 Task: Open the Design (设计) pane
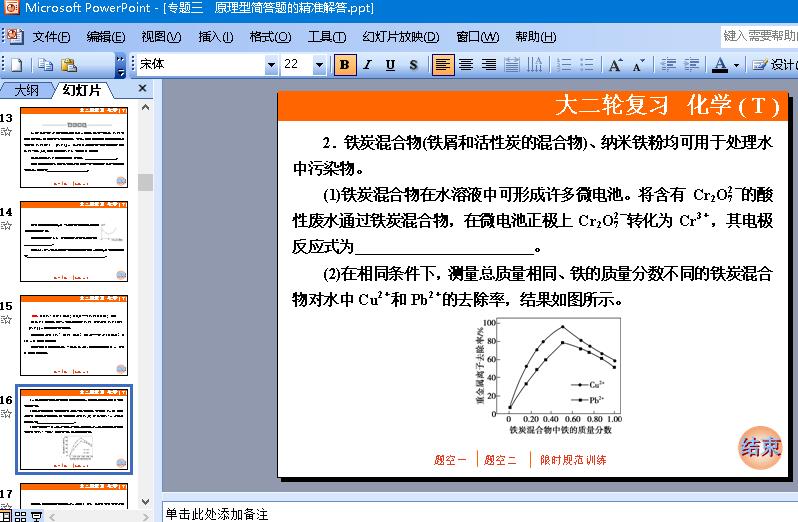774,65
